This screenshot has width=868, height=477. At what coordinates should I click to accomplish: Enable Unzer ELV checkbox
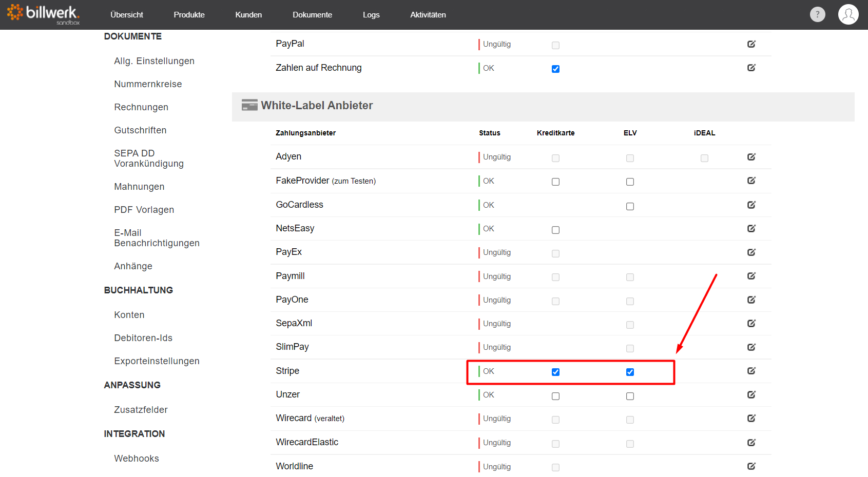coord(630,396)
